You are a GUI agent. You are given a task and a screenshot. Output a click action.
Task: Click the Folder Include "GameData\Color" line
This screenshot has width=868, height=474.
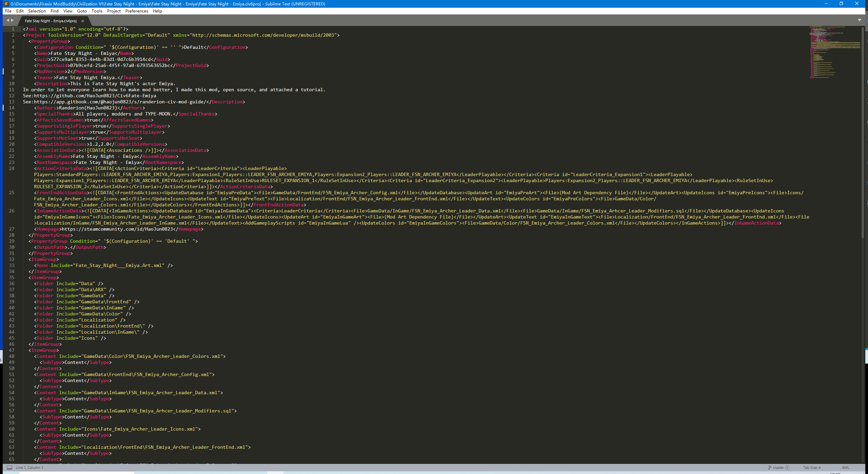coord(83,314)
